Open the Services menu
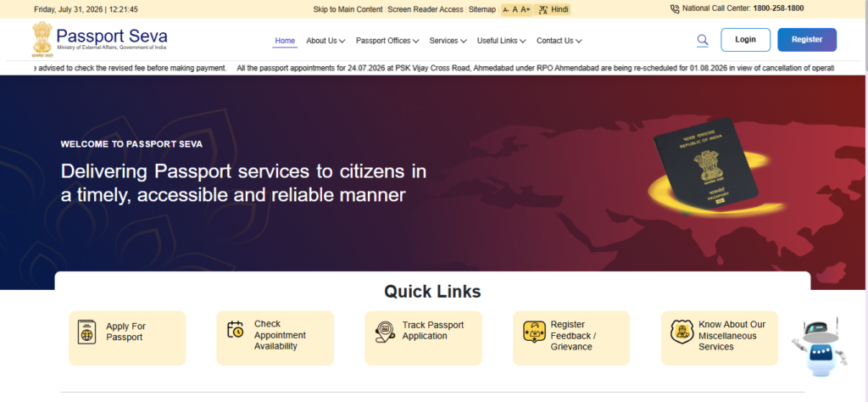Image resolution: width=868 pixels, height=402 pixels. [443, 41]
